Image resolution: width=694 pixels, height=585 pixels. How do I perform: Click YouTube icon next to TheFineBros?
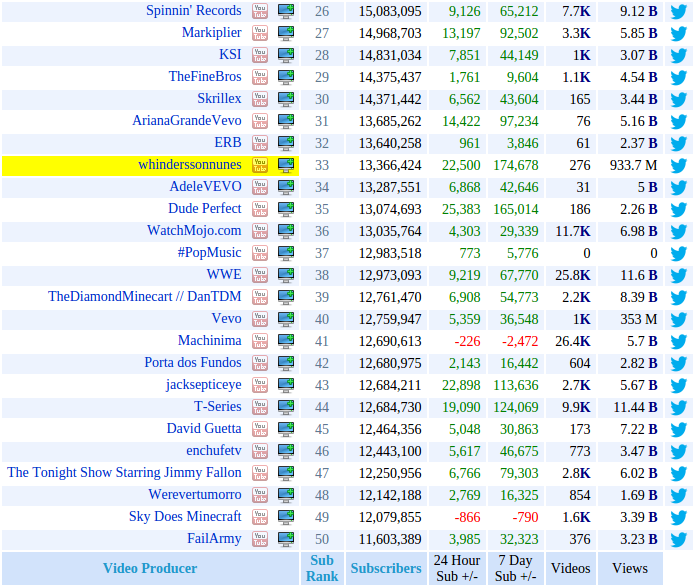(x=260, y=77)
